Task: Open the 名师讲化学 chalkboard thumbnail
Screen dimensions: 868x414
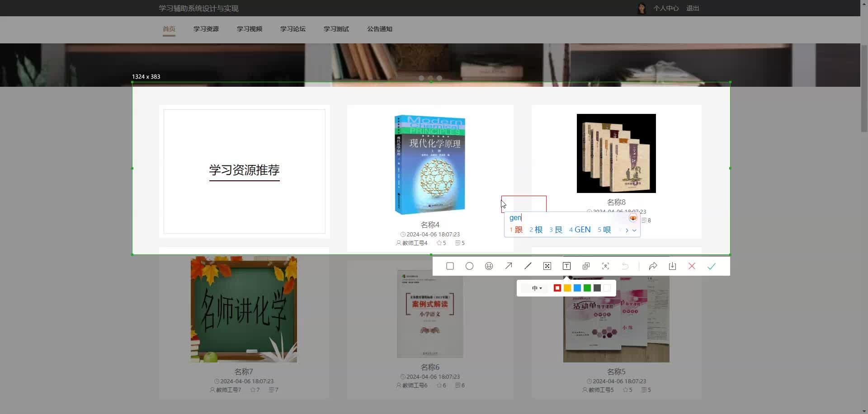Action: [244, 309]
